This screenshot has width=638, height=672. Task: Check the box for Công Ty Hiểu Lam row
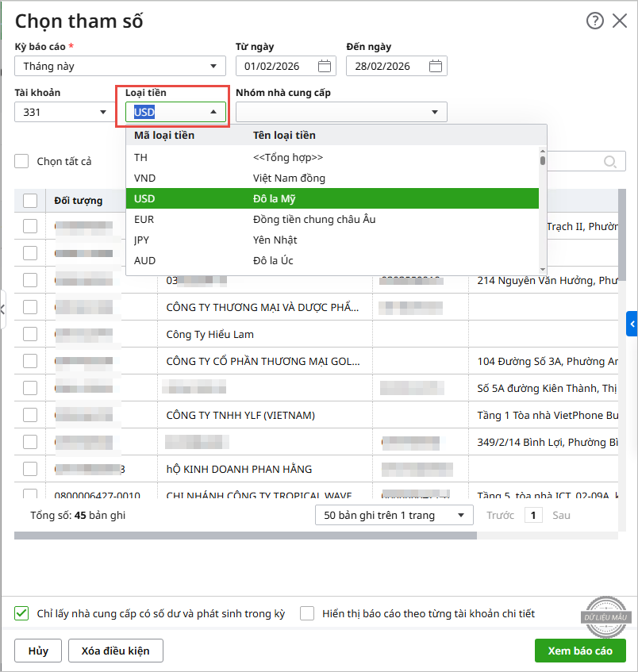click(30, 334)
